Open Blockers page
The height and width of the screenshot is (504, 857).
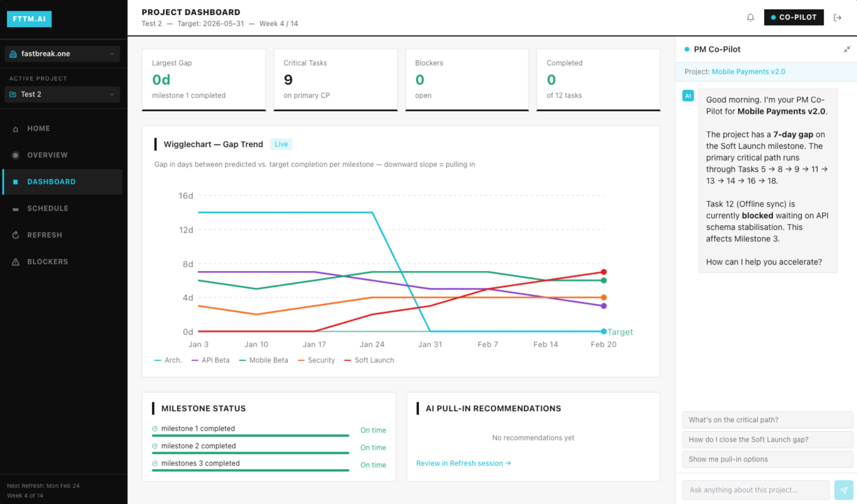tap(62, 262)
